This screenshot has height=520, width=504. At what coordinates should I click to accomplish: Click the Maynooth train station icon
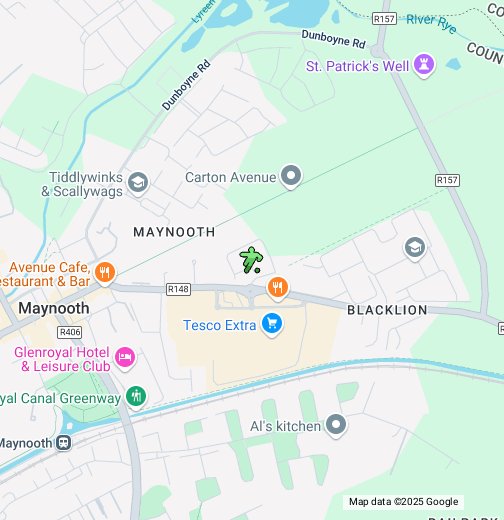[x=64, y=443]
